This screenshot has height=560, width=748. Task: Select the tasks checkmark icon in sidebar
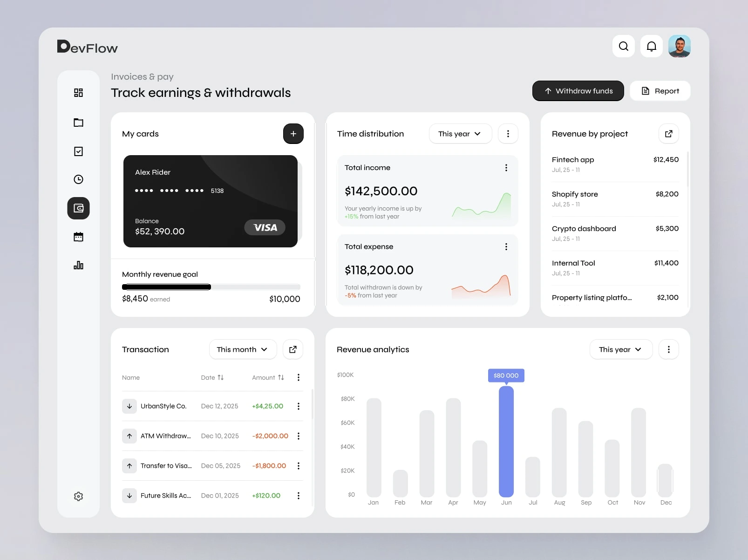tap(78, 151)
